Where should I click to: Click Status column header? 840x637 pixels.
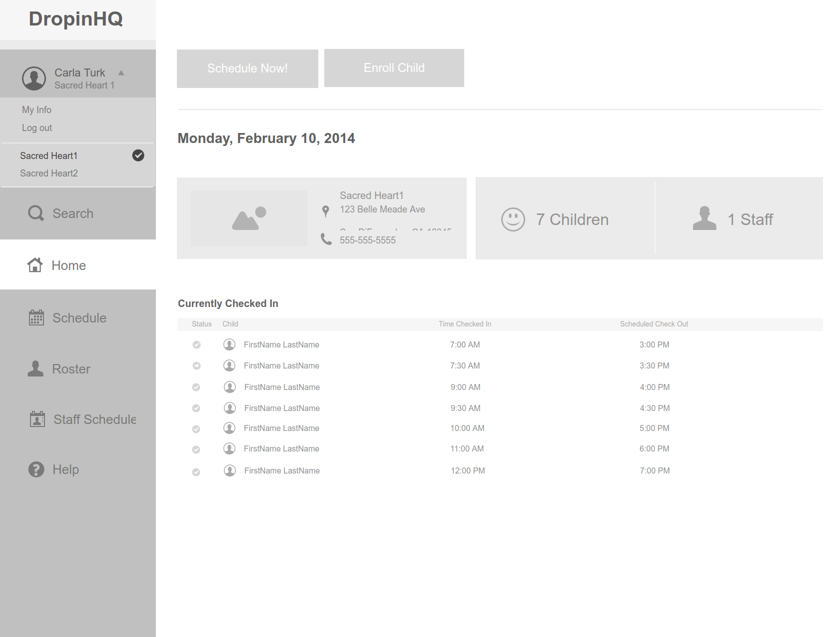202,324
